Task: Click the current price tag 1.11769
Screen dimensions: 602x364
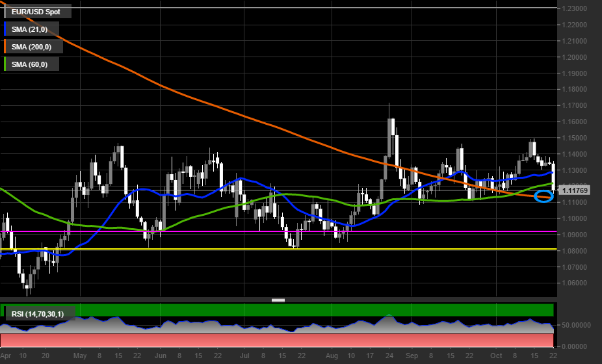Action: (575, 190)
